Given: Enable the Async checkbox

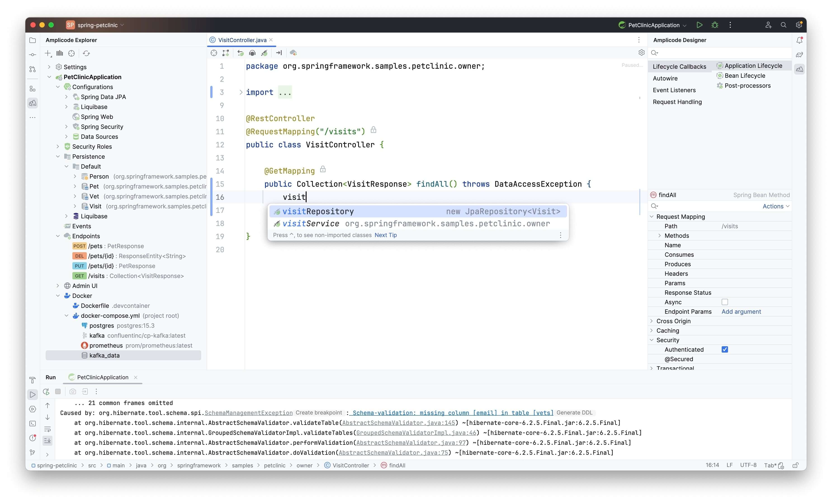Looking at the screenshot, I should click(x=725, y=302).
